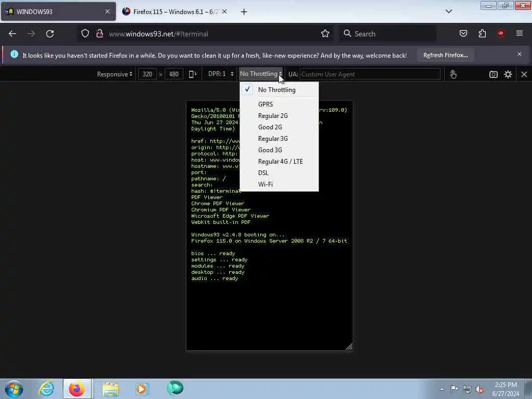
Task: Close the WINDOWS93 tab
Action: tap(108, 11)
